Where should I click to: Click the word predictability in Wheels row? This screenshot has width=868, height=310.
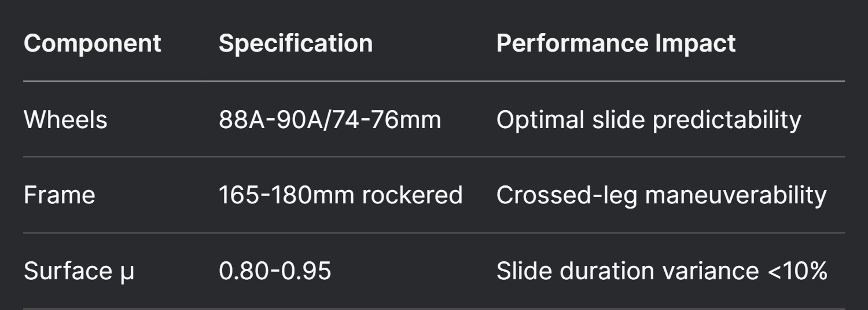pyautogui.click(x=727, y=121)
